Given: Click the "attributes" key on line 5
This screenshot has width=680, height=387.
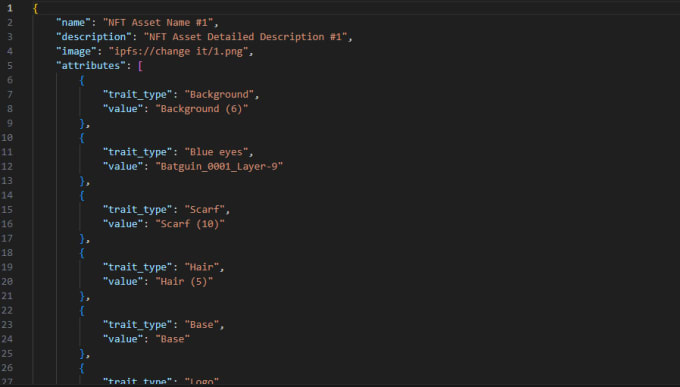Looking at the screenshot, I should (91, 66).
